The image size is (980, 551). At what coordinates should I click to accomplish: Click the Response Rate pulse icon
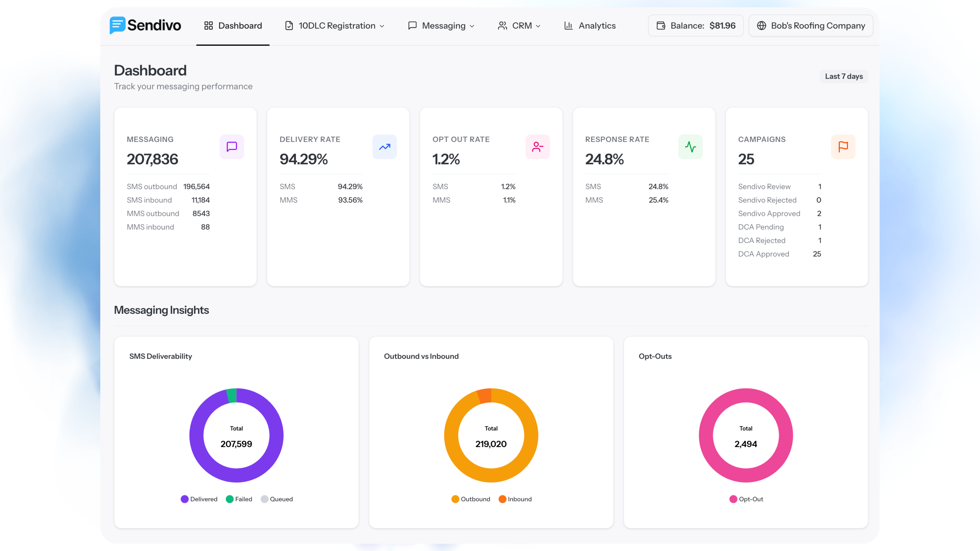[x=690, y=147]
